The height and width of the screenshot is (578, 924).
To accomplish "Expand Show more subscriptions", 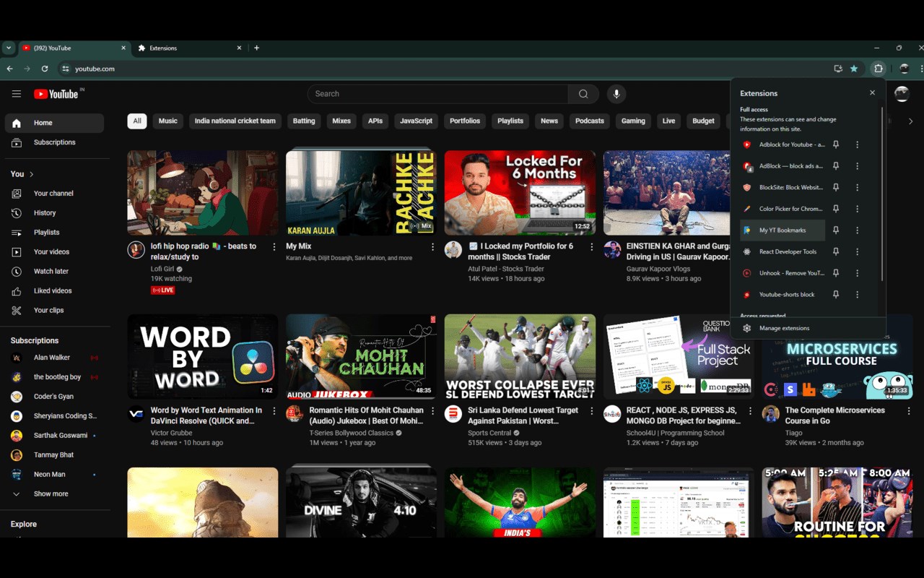I will [x=54, y=494].
